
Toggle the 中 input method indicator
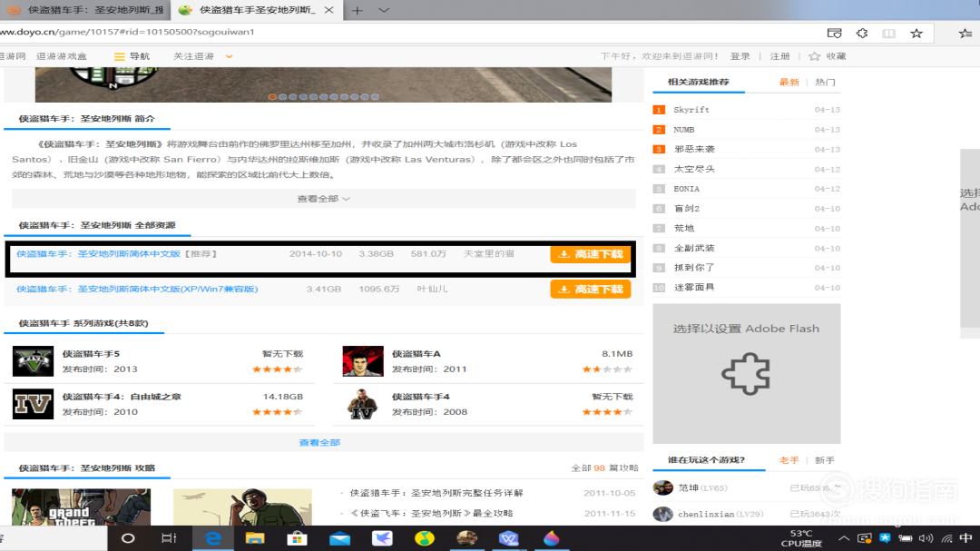pos(966,538)
